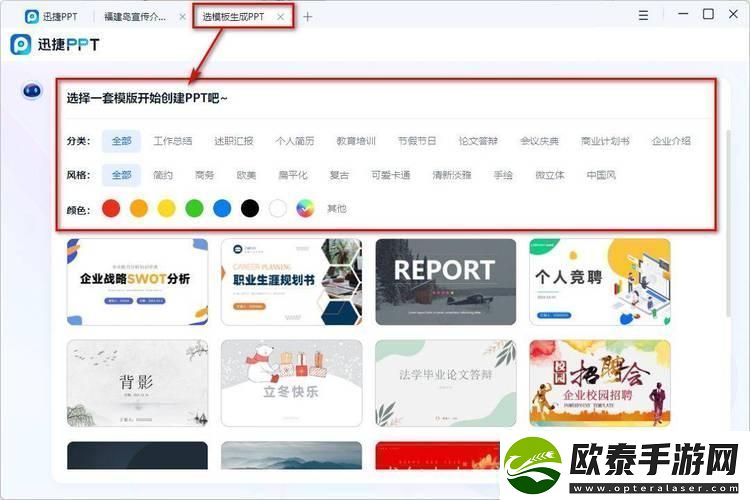Filter category by 个人简历
750x500 pixels.
click(x=295, y=141)
